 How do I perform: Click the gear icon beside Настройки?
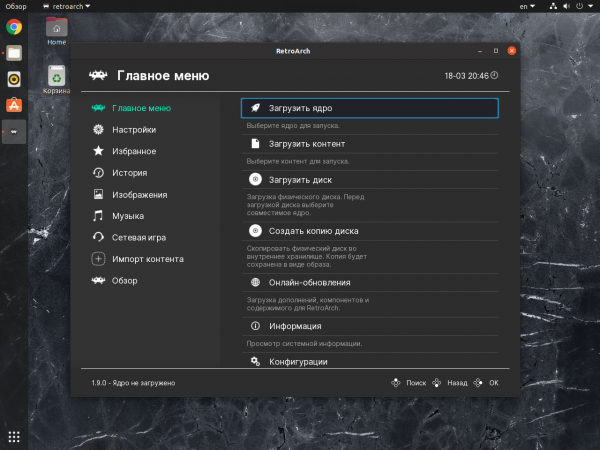(98, 129)
